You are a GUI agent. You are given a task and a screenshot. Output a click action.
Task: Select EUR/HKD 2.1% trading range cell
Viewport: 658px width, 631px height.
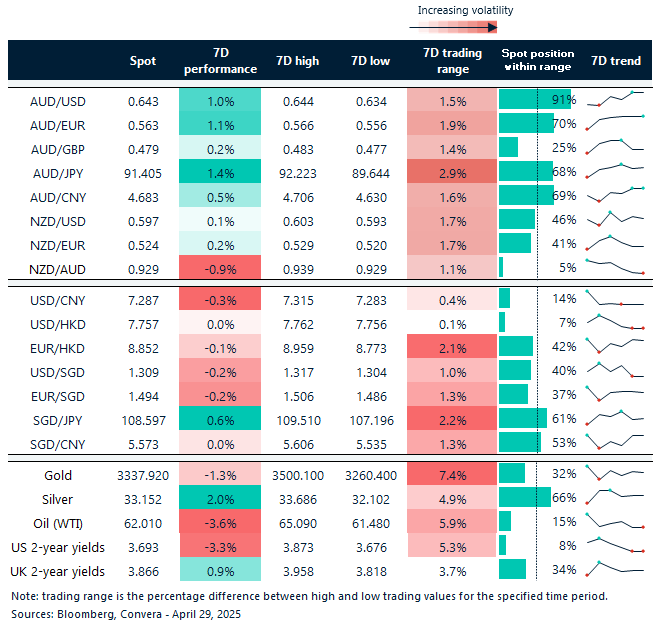point(452,346)
